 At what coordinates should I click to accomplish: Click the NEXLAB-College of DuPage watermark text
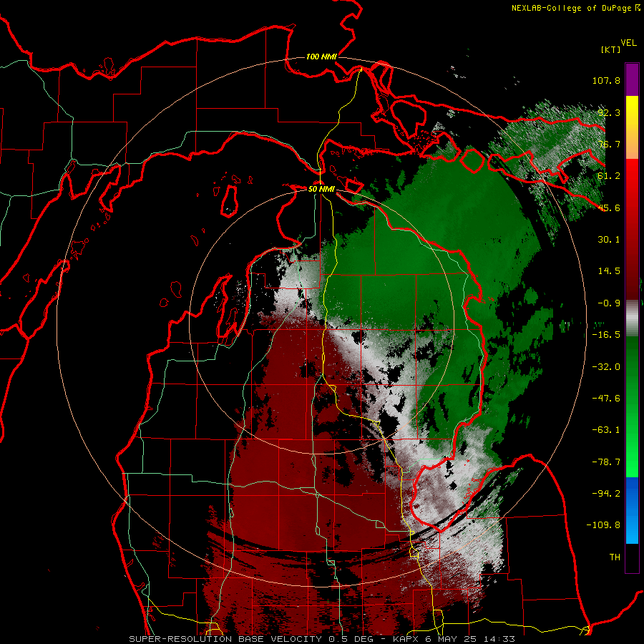(x=571, y=8)
